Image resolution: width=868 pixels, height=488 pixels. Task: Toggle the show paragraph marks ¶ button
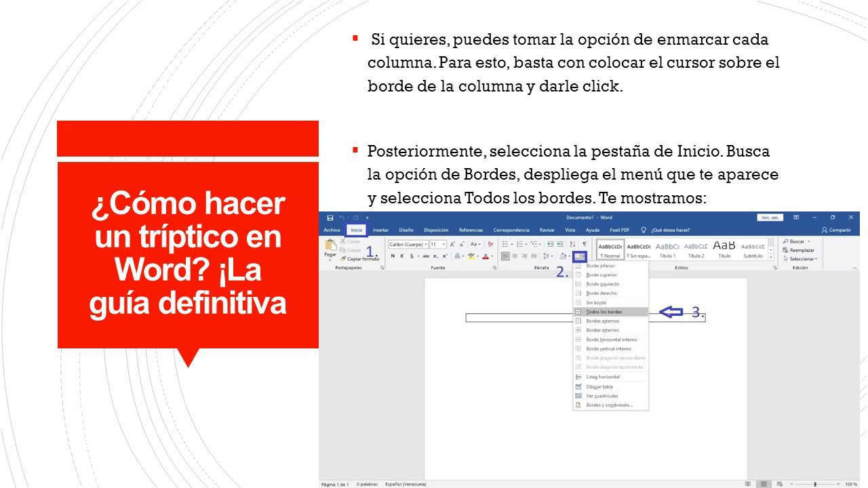coord(584,245)
